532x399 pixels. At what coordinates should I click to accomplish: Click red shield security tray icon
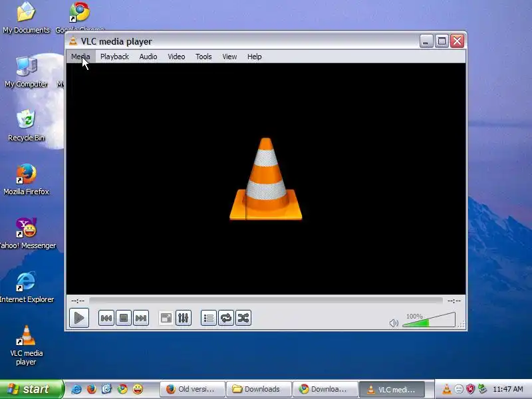[x=470, y=389]
